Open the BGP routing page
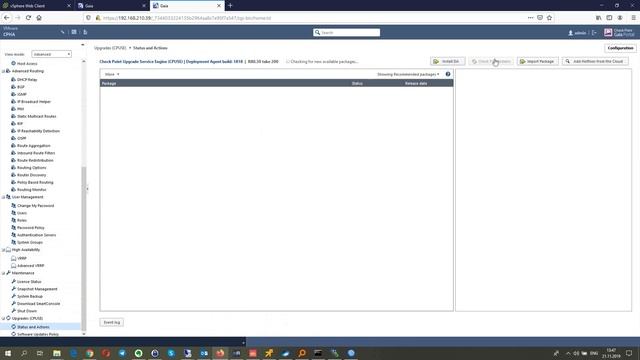The width and height of the screenshot is (640, 360). pyautogui.click(x=21, y=87)
